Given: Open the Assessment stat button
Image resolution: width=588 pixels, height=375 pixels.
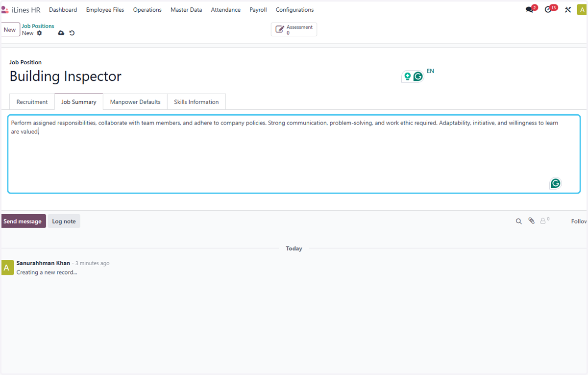Looking at the screenshot, I should [294, 29].
